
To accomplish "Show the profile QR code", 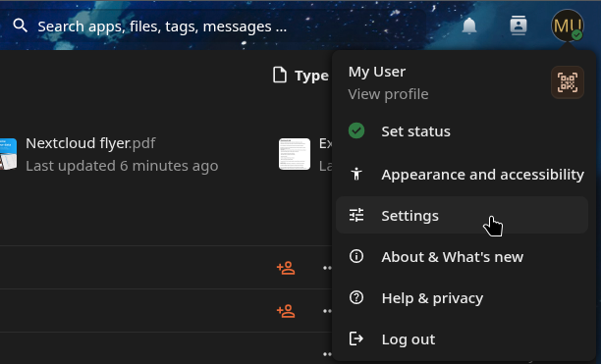I will point(568,82).
